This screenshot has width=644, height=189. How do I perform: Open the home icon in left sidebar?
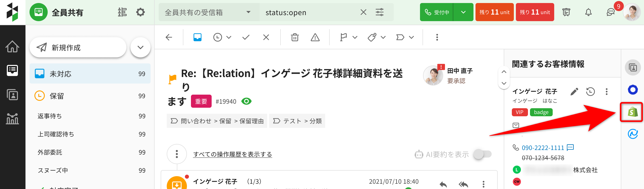click(12, 47)
